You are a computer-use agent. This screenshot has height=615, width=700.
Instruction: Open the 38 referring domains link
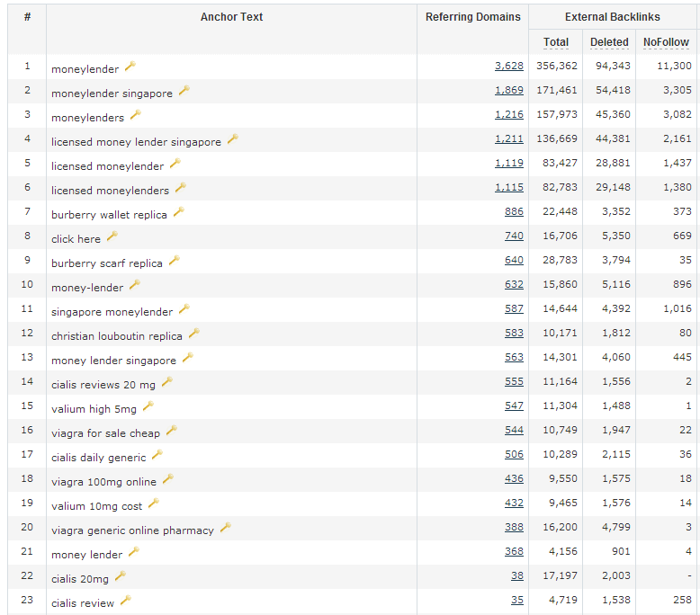(x=517, y=575)
